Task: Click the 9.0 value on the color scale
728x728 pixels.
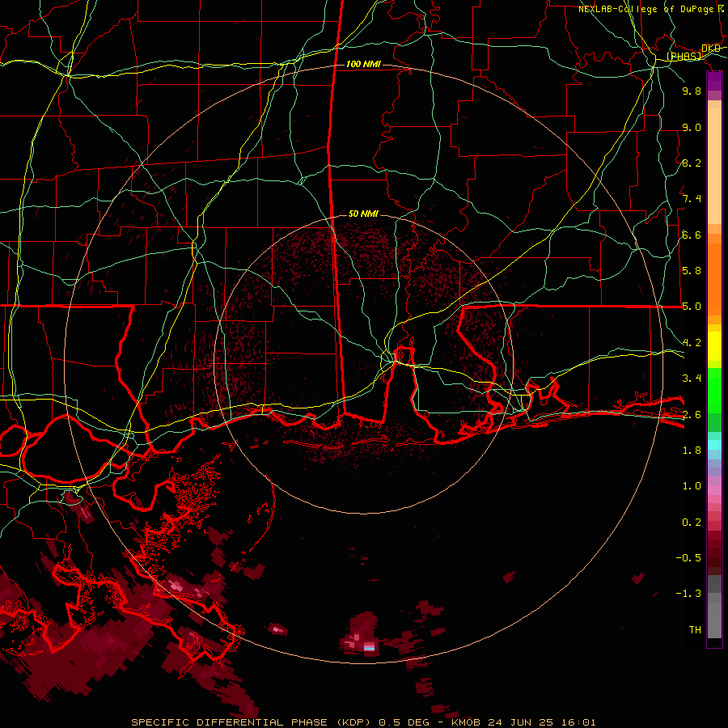Action: 692,127
